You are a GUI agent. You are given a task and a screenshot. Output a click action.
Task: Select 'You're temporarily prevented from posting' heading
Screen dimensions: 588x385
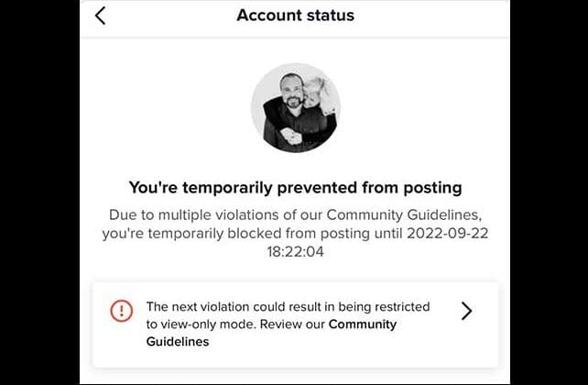pos(296,188)
